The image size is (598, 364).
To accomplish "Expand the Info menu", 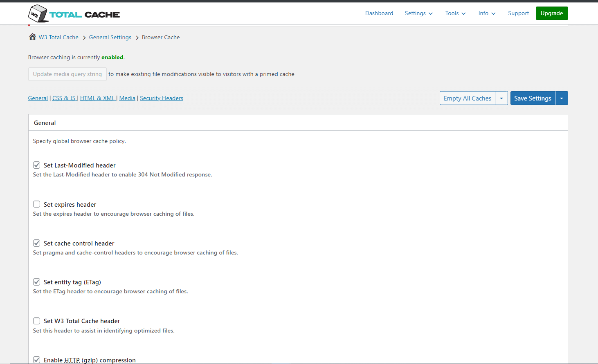I will click(487, 13).
